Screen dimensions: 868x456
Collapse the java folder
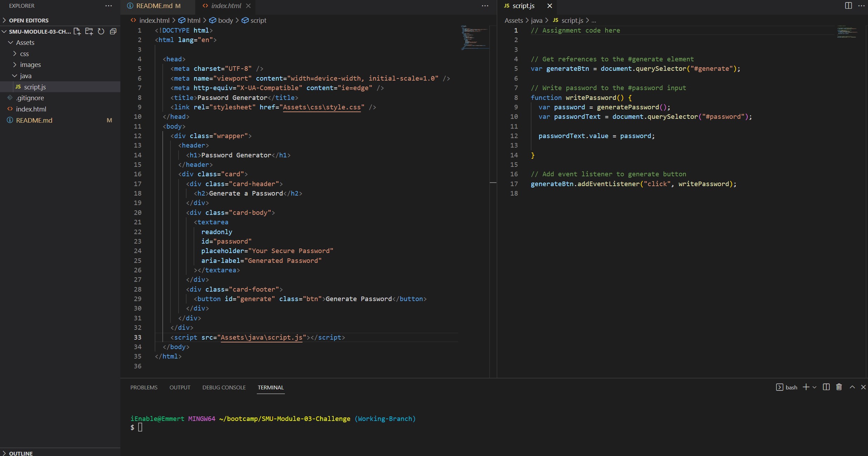point(15,76)
